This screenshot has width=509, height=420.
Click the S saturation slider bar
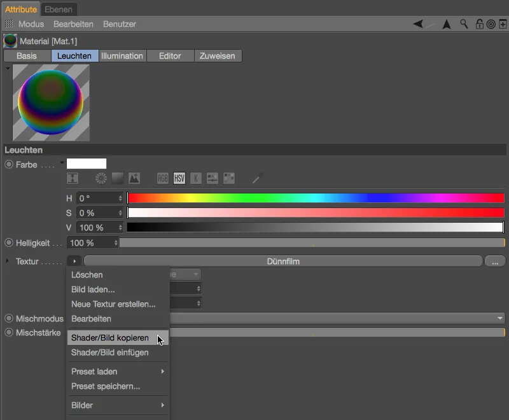coord(316,213)
